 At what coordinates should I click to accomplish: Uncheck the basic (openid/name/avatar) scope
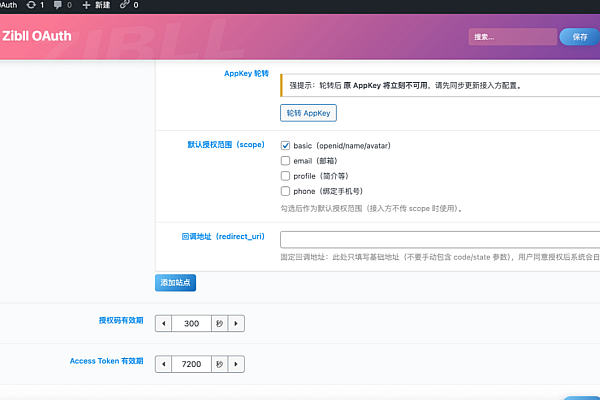point(285,145)
